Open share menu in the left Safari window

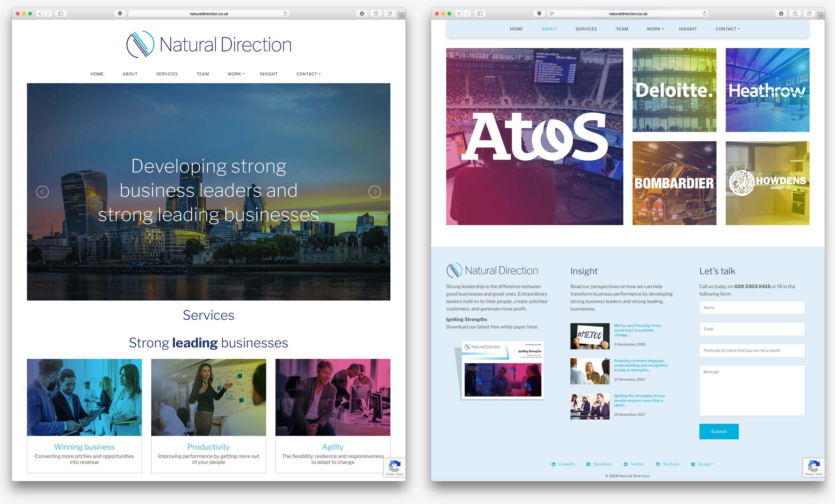(376, 14)
